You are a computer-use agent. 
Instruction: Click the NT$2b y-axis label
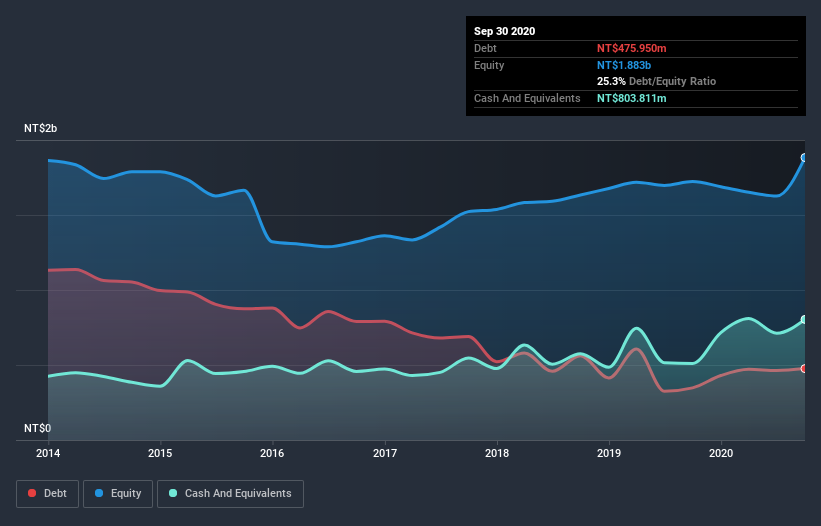(40, 128)
